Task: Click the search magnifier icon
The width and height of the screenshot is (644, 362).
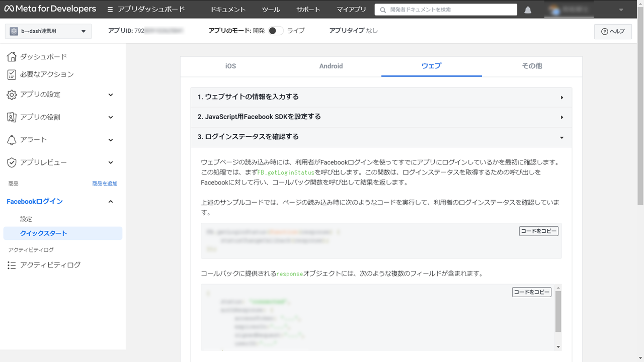Action: pyautogui.click(x=383, y=10)
